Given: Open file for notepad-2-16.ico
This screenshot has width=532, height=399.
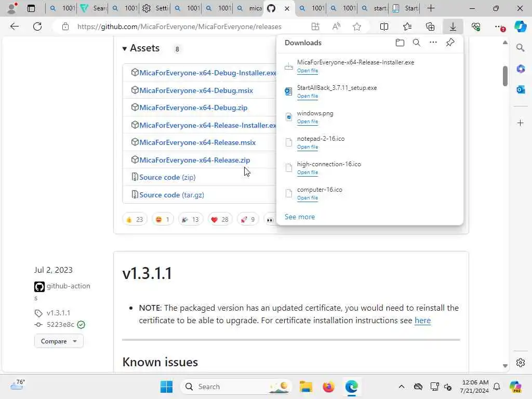Looking at the screenshot, I should click(308, 147).
